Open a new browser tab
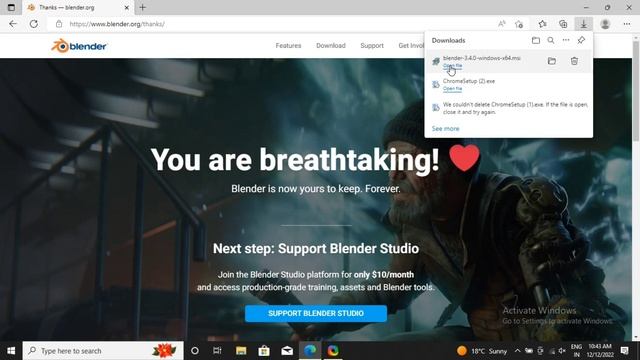Viewport: 640px width, 360px height. pyautogui.click(x=142, y=7)
